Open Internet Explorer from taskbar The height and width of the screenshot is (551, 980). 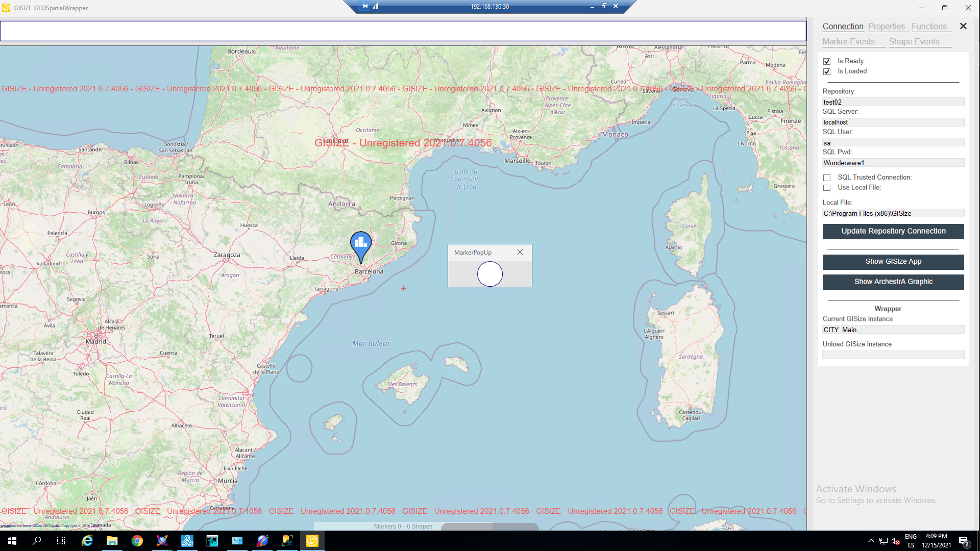pos(87,541)
